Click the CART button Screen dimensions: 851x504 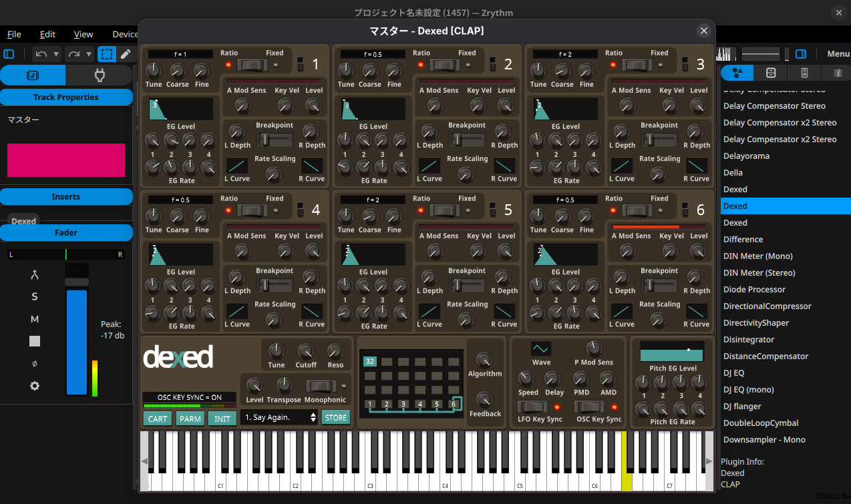158,419
